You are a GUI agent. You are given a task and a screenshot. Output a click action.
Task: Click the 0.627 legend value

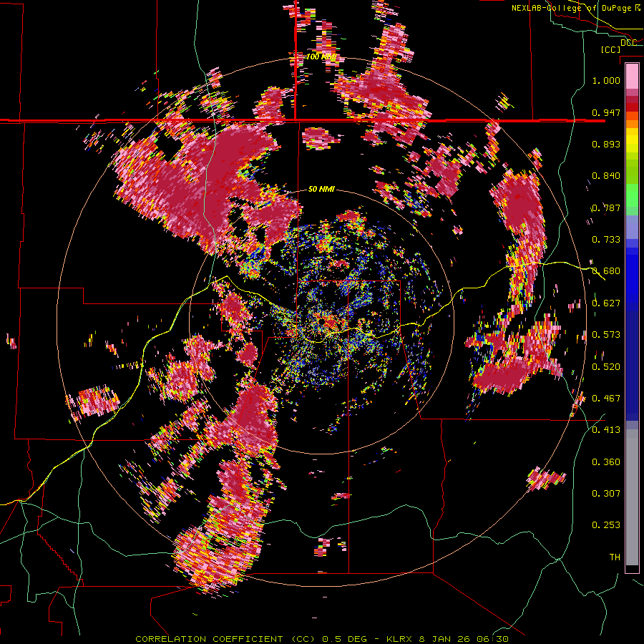(606, 303)
